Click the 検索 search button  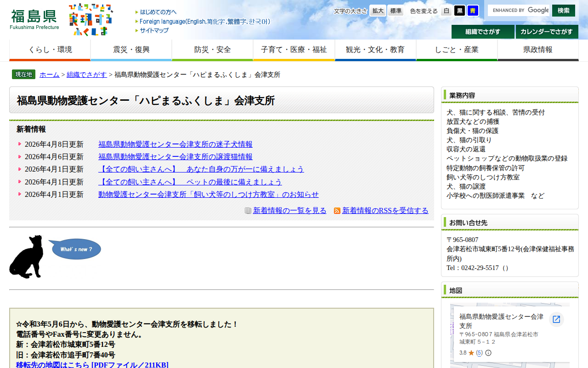564,10
